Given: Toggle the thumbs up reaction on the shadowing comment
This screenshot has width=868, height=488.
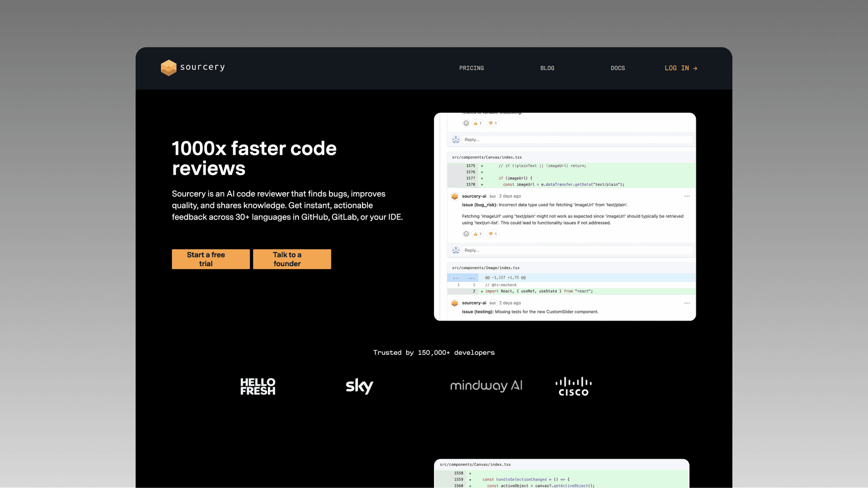Looking at the screenshot, I should tap(477, 123).
